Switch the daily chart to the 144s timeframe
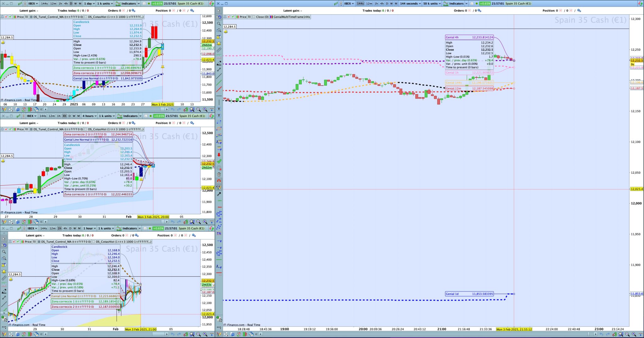 (x=44, y=3)
